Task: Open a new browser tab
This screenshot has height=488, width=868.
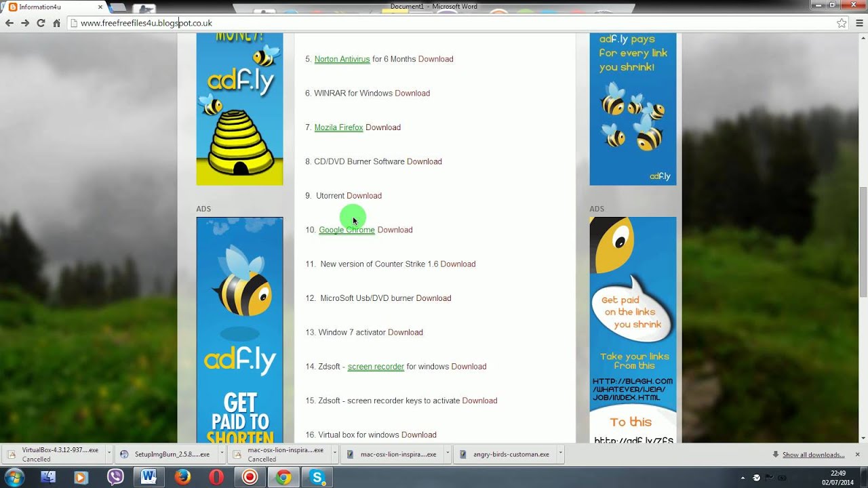Action: [117, 7]
